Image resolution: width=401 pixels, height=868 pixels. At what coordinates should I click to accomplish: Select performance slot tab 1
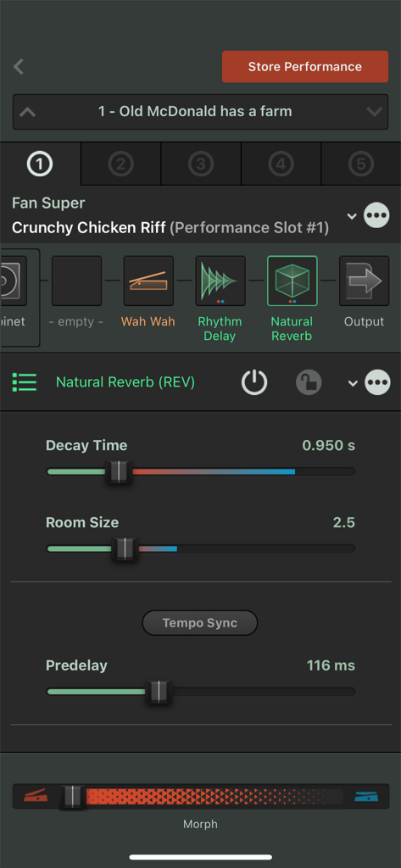click(41, 164)
